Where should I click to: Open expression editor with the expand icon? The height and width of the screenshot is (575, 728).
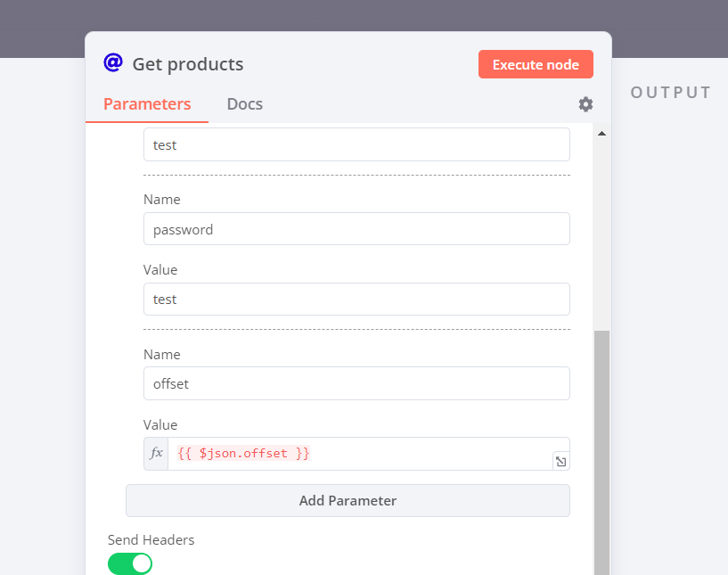point(560,461)
